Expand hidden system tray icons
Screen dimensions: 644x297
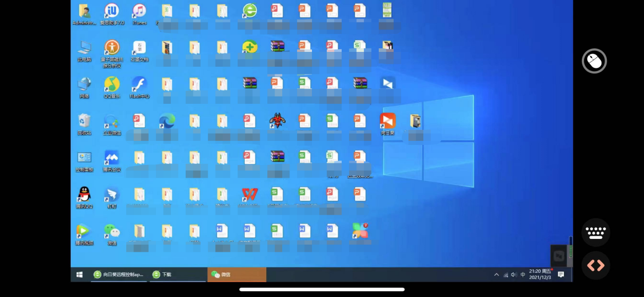coord(496,275)
